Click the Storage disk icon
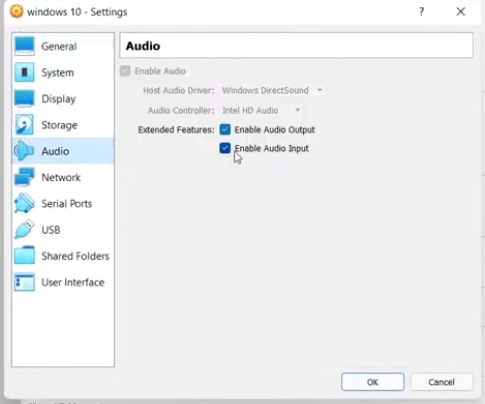 pyautogui.click(x=24, y=125)
